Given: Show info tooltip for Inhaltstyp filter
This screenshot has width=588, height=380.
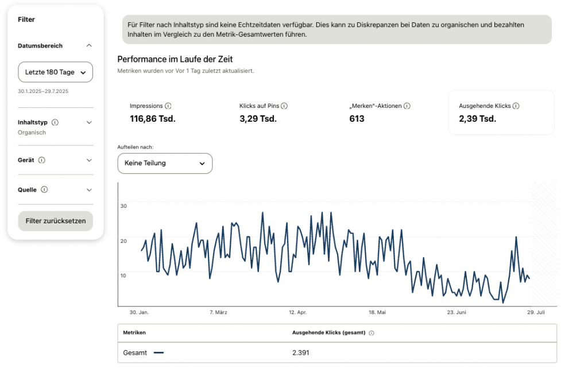Looking at the screenshot, I should (x=55, y=122).
